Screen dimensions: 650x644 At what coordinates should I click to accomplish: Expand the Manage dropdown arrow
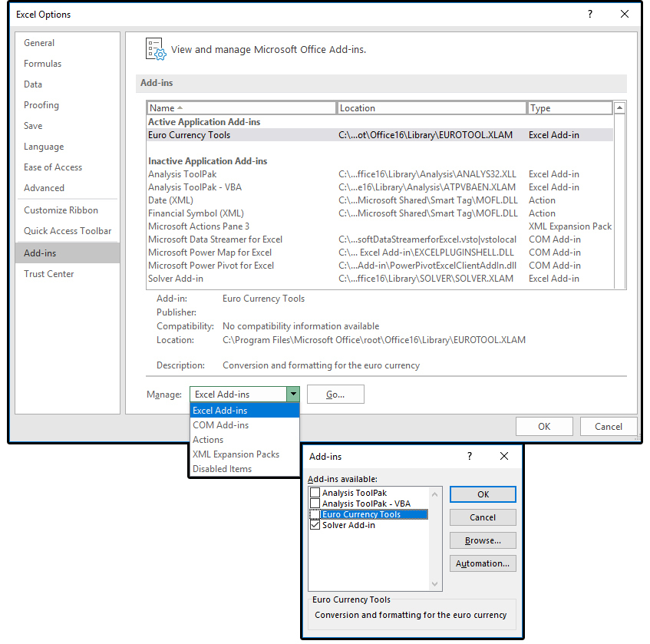[292, 395]
